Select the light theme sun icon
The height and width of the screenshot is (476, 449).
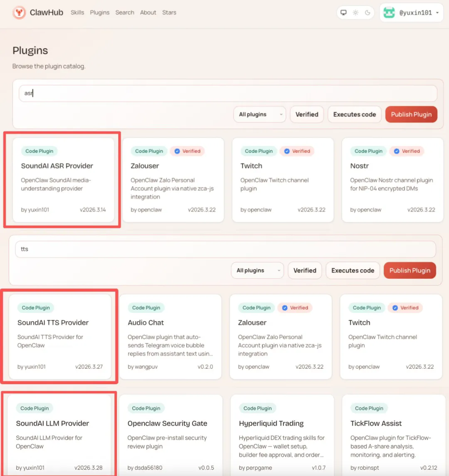coord(355,12)
